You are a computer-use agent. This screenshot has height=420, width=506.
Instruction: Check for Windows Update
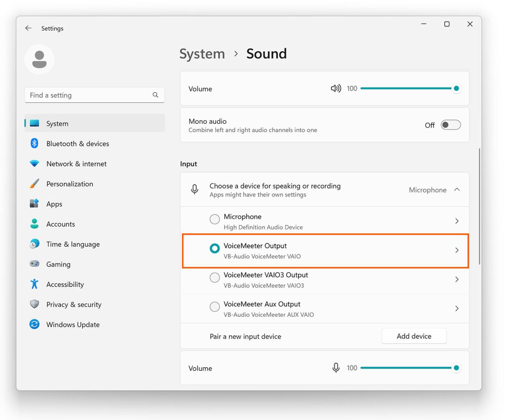73,324
